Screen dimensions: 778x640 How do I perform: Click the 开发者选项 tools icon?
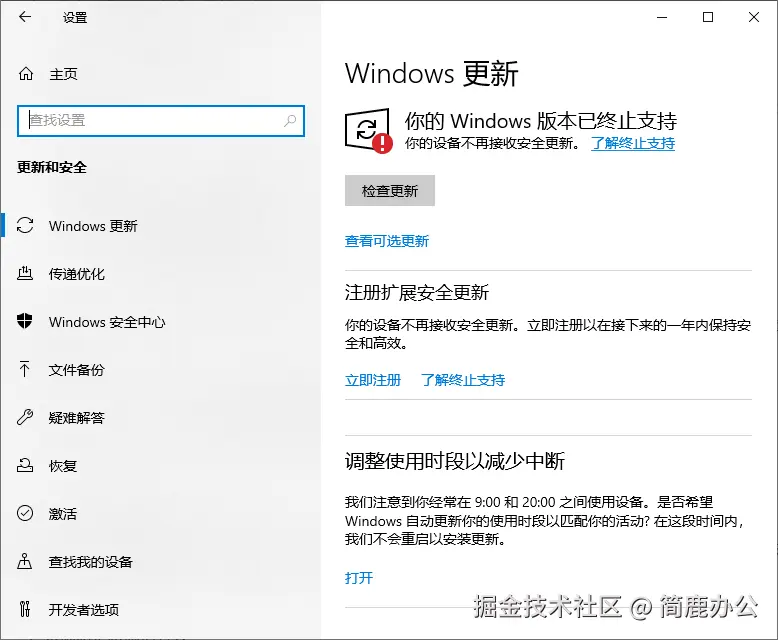(x=25, y=609)
